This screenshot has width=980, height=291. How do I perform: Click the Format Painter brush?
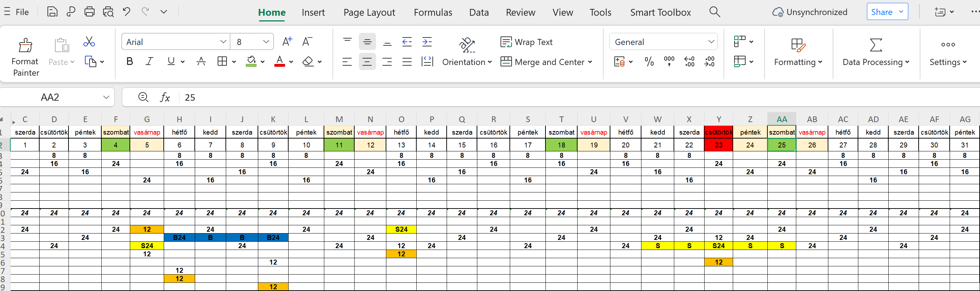click(25, 46)
